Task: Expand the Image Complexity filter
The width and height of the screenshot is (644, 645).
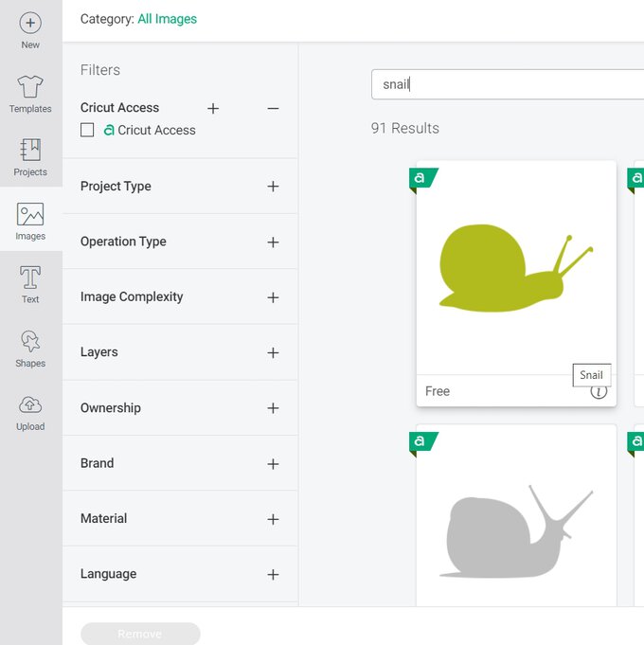Action: 273,297
